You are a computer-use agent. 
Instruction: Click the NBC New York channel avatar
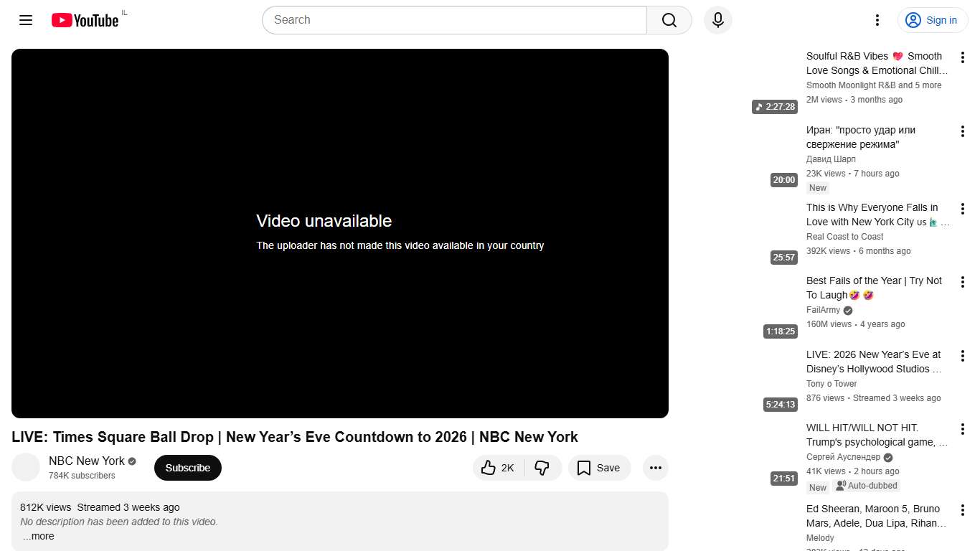pos(26,467)
